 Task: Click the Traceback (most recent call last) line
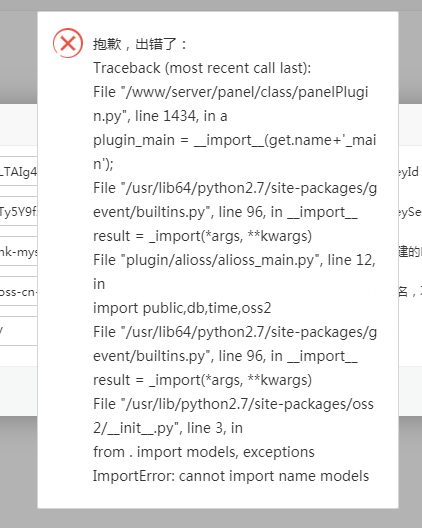202,68
